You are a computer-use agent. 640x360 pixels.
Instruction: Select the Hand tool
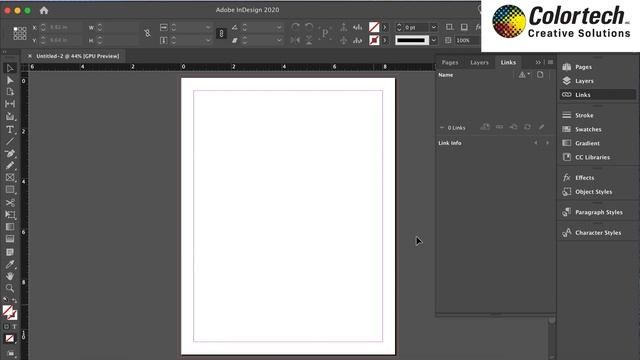pos(10,276)
